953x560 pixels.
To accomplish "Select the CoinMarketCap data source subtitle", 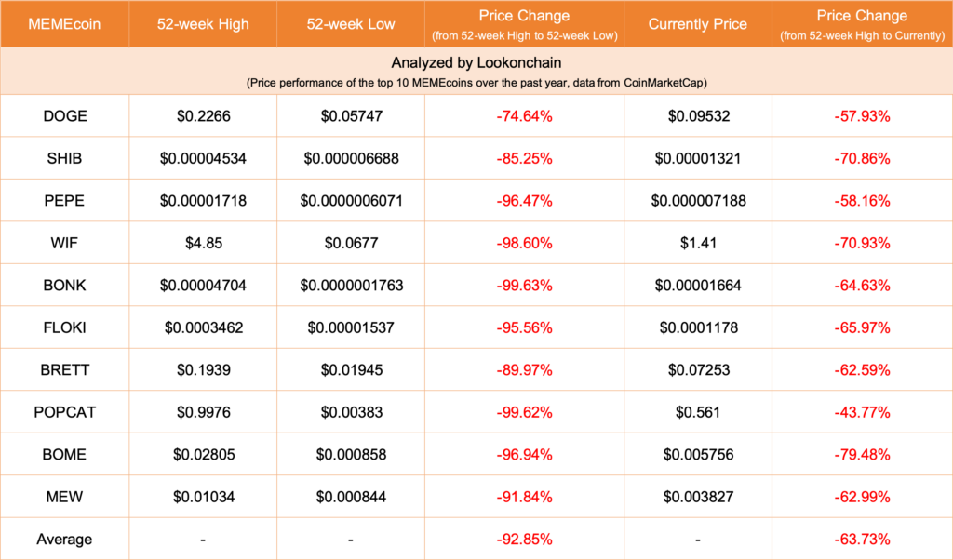I will [x=476, y=83].
